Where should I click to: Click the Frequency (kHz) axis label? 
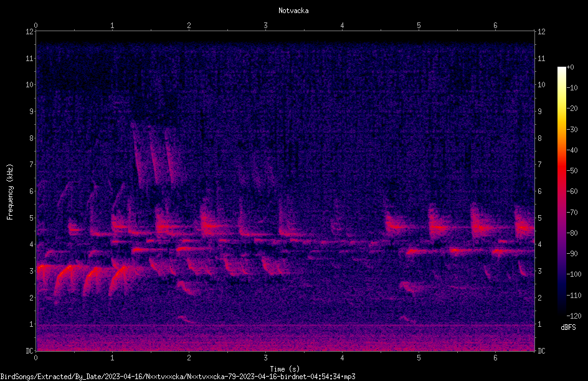tap(10, 192)
